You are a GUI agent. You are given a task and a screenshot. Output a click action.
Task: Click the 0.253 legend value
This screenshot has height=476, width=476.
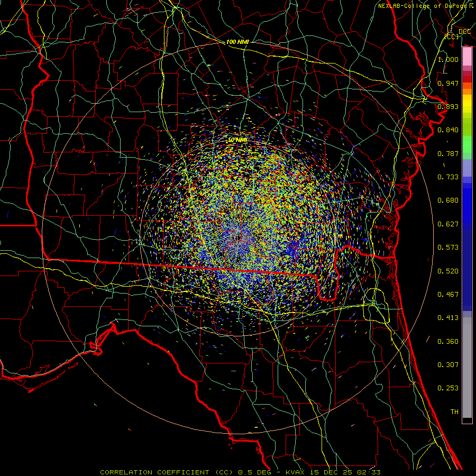tap(448, 388)
